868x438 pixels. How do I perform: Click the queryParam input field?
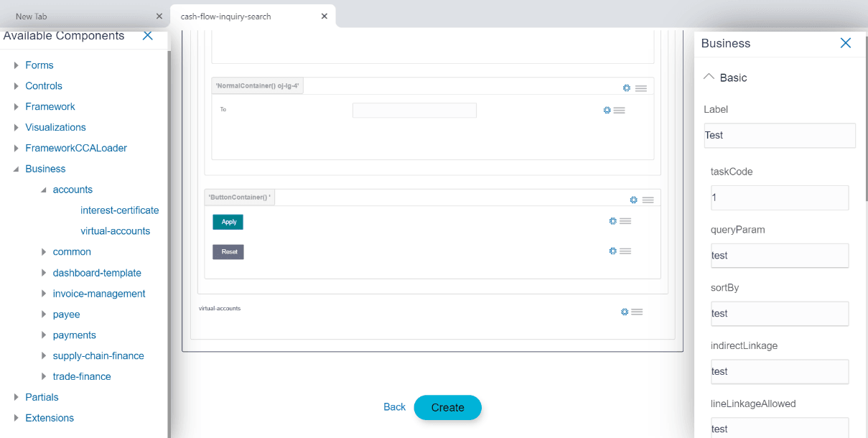pos(780,256)
